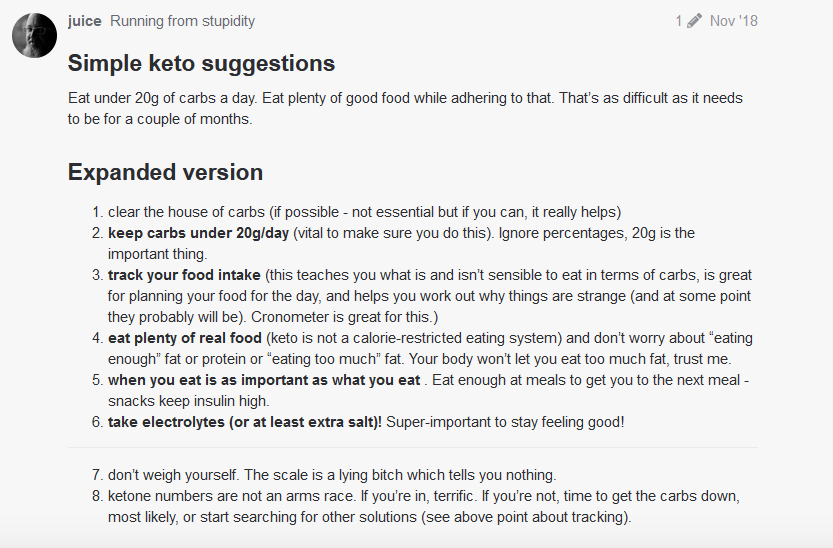This screenshot has height=548, width=833.
Task: Click bold 'when you eat is as important' text
Action: [x=264, y=380]
